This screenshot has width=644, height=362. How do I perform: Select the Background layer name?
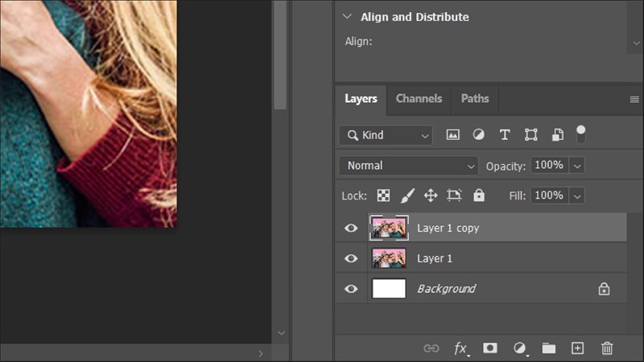tap(447, 289)
